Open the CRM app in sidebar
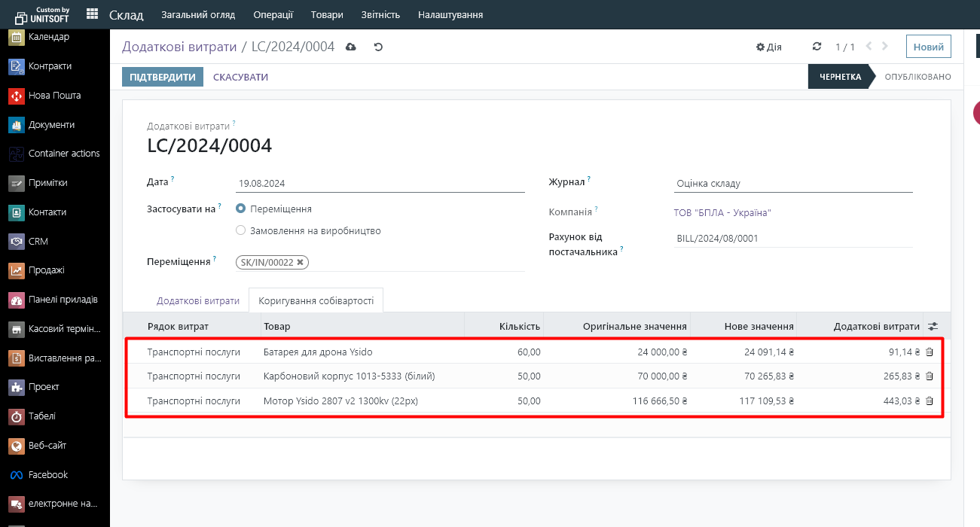980x527 pixels. (x=38, y=242)
